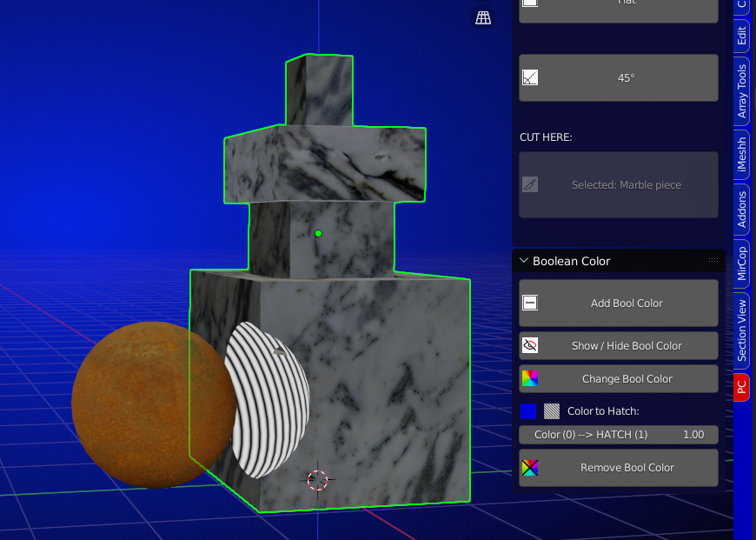Switch to the iMeshh sidebar tab
This screenshot has width=756, height=540.
741,157
